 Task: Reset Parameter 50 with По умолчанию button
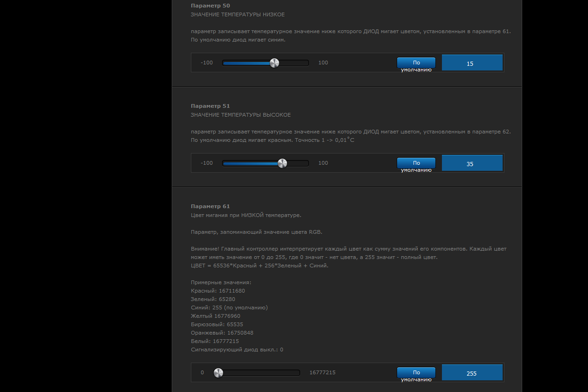(x=416, y=63)
